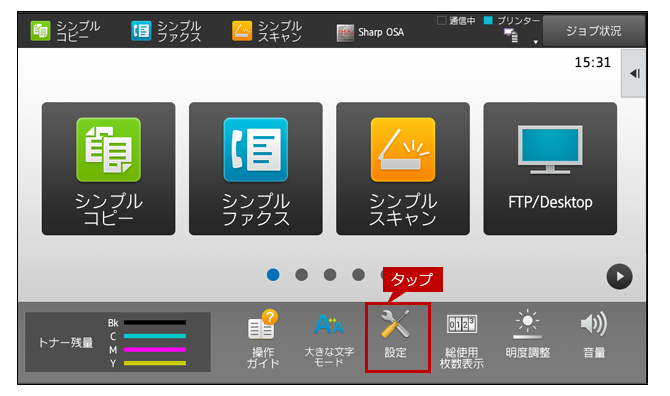This screenshot has width=670, height=396.
Task: Open the 音量 speaker volume icon
Action: pyautogui.click(x=594, y=334)
